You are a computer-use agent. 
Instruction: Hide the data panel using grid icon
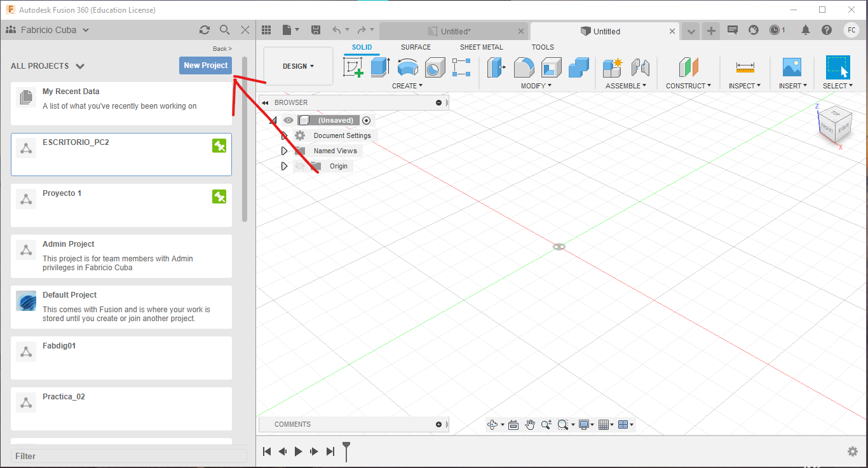(266, 30)
